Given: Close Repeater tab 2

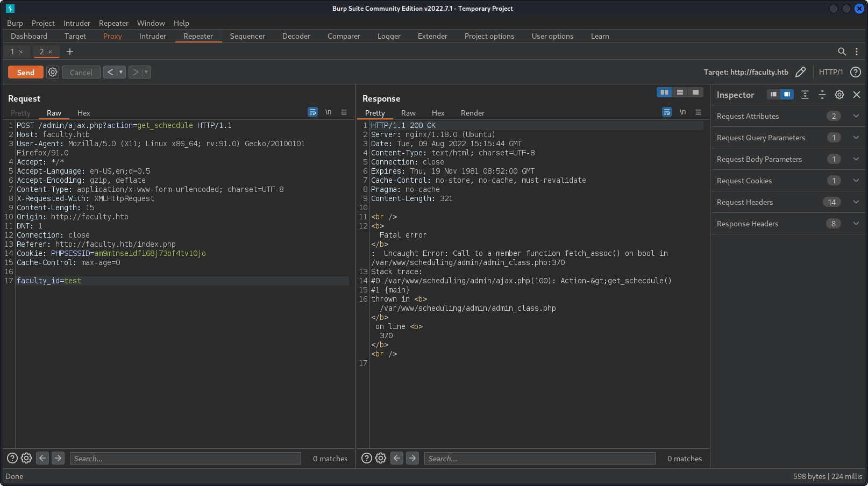Looking at the screenshot, I should (x=51, y=52).
